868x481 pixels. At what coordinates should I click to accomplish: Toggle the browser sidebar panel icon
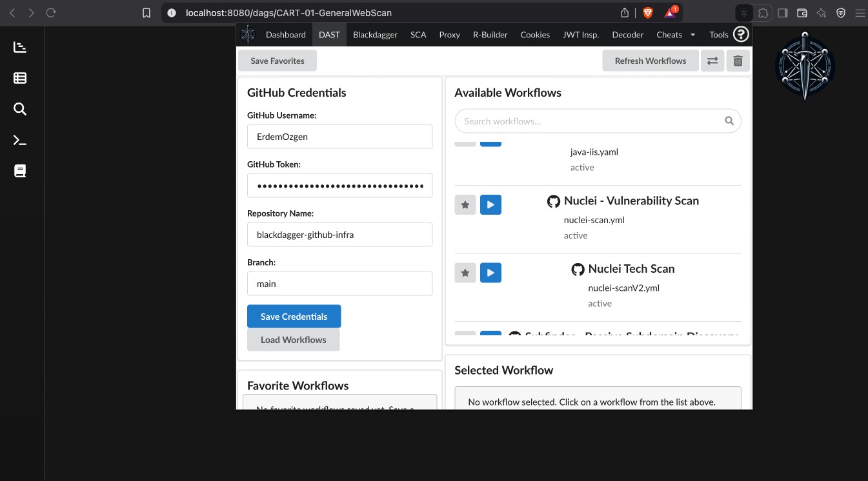coord(783,13)
